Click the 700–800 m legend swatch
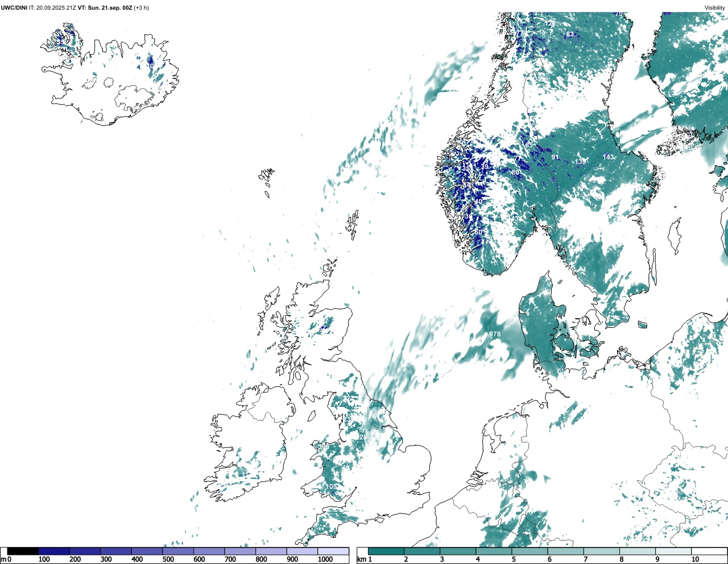The width and height of the screenshot is (728, 564). click(240, 551)
